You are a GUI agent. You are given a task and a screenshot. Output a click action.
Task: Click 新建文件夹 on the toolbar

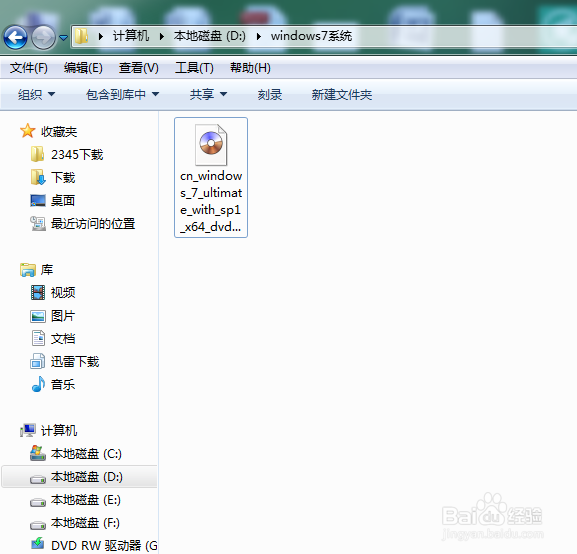click(342, 95)
